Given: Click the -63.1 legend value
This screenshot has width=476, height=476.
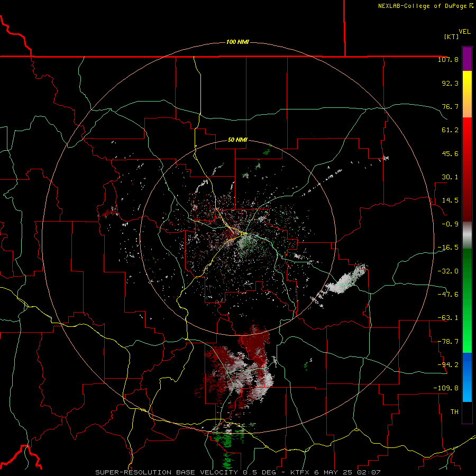Looking at the screenshot, I should pos(448,318).
